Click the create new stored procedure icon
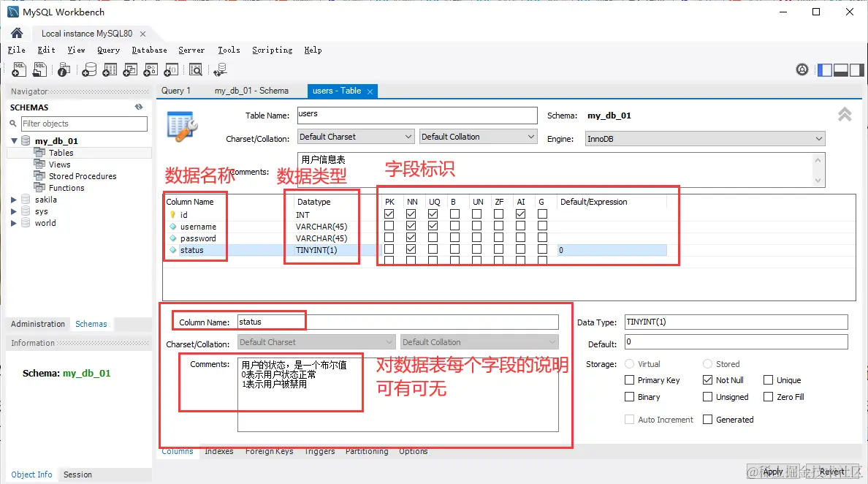Image resolution: width=868 pixels, height=484 pixels. 151,69
